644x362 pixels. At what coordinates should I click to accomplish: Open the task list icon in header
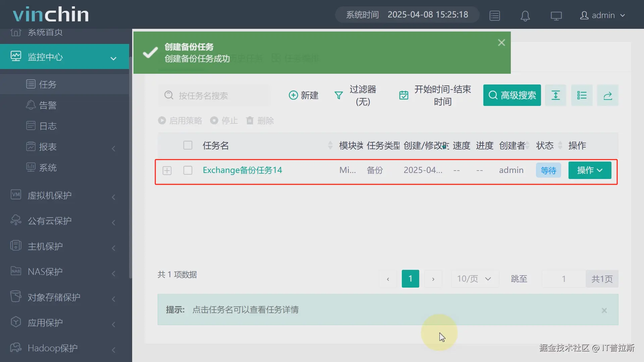coord(495,16)
